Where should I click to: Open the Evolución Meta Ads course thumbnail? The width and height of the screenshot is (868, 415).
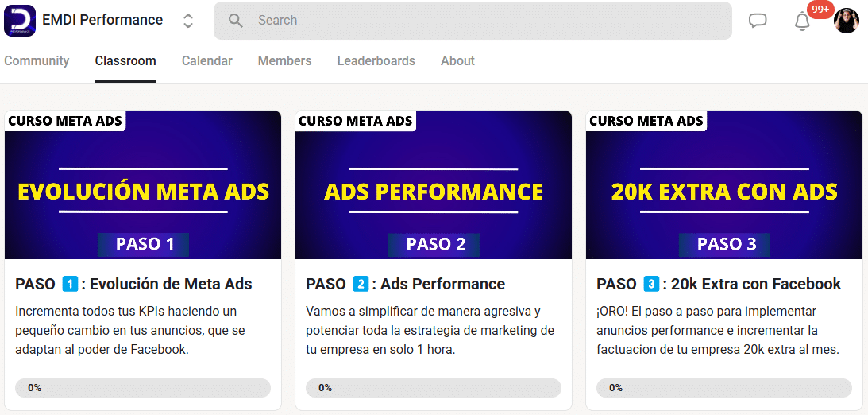(143, 185)
